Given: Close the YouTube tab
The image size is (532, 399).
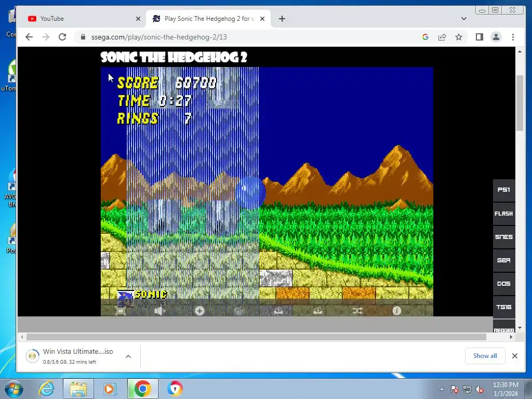Looking at the screenshot, I should click(138, 19).
